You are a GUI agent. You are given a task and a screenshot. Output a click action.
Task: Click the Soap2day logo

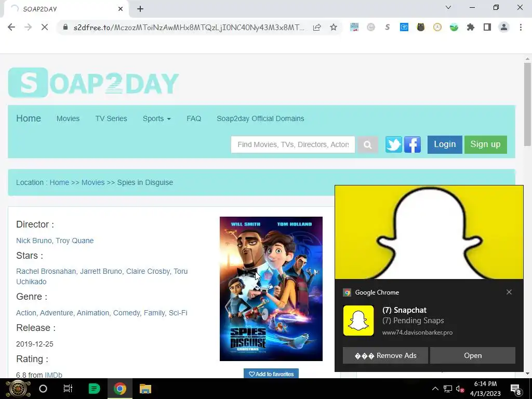pyautogui.click(x=94, y=83)
